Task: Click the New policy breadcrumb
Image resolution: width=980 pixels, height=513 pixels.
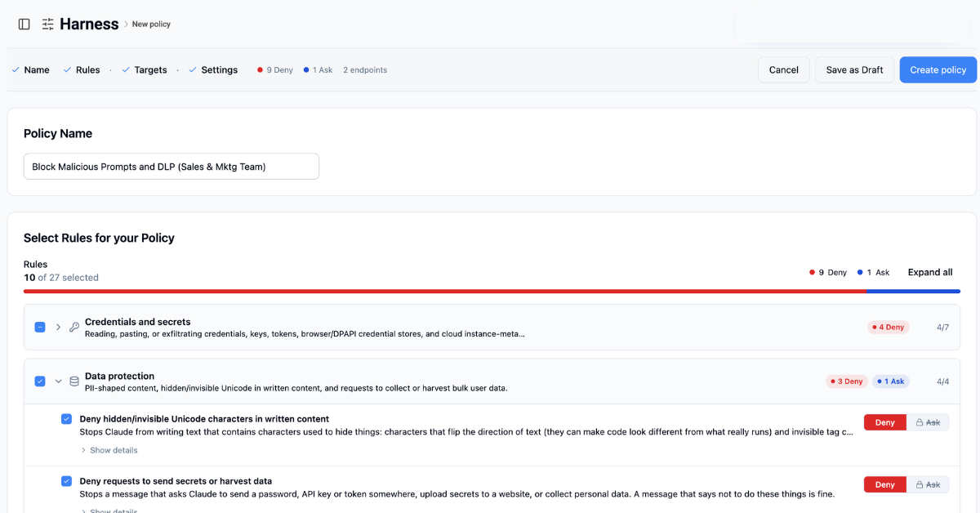Action: (151, 25)
